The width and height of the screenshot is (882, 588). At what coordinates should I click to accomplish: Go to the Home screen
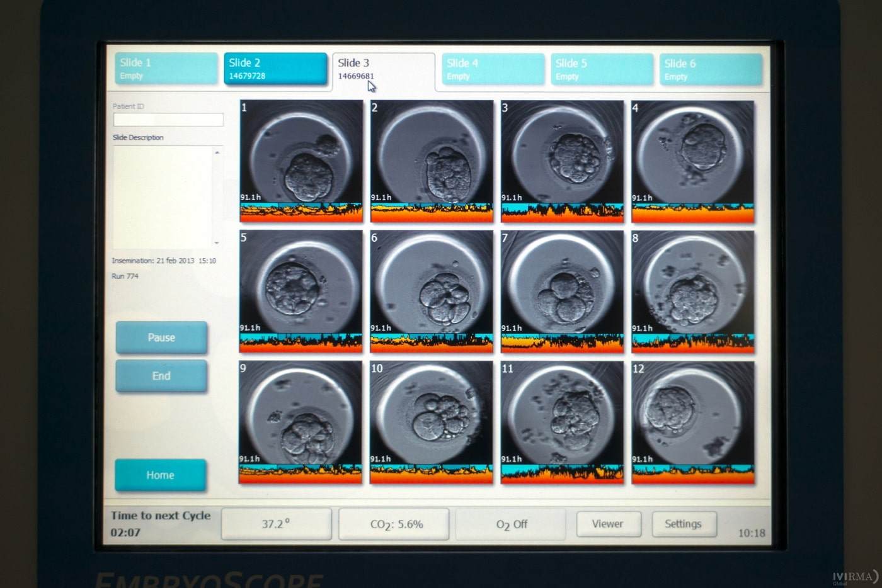click(161, 475)
